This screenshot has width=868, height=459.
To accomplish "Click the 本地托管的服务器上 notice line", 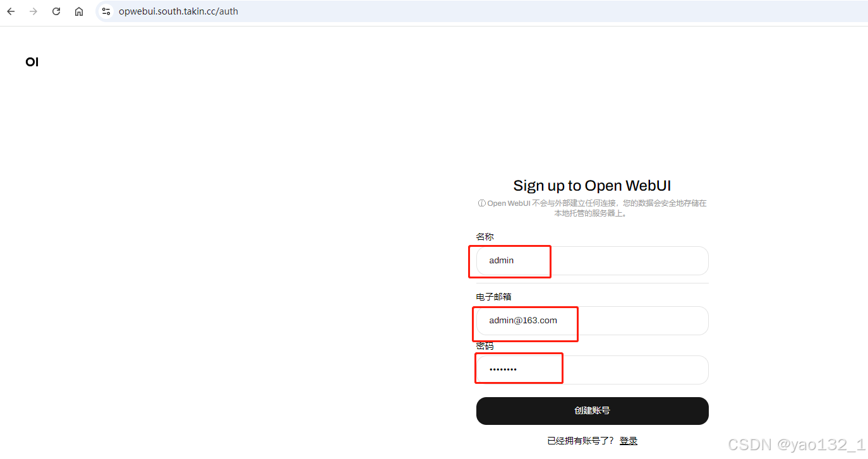I will pos(590,213).
